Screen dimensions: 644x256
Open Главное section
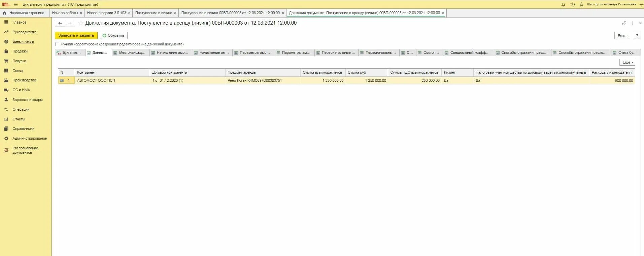pos(19,22)
